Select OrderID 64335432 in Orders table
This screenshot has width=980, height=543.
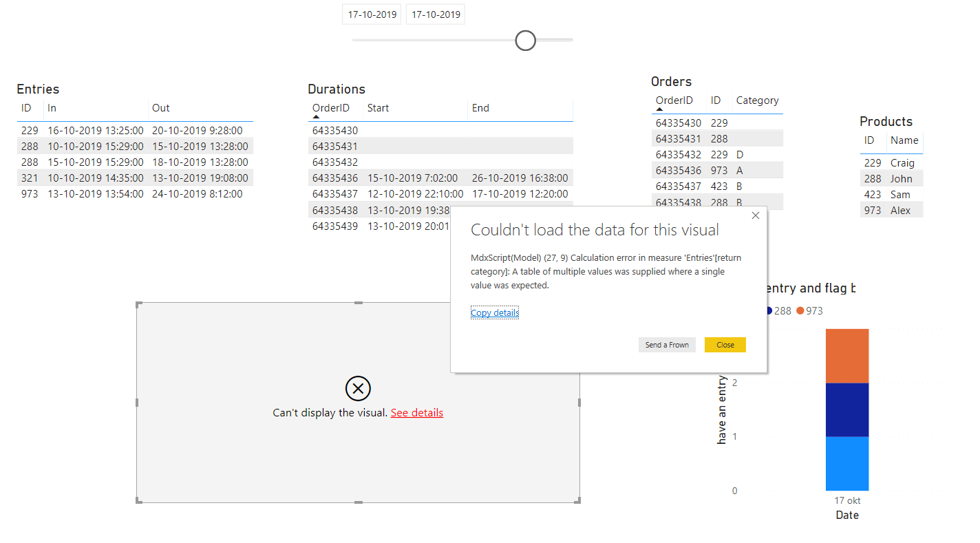679,155
